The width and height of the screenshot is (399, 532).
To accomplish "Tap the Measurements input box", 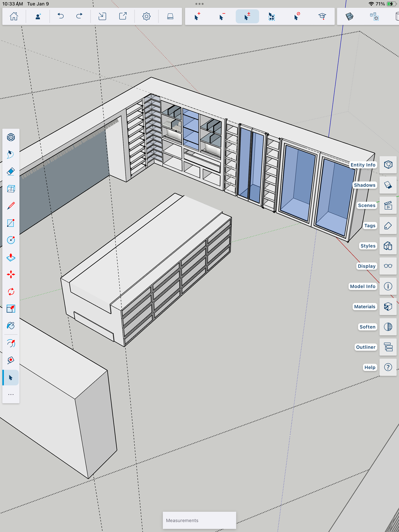I will [199, 520].
